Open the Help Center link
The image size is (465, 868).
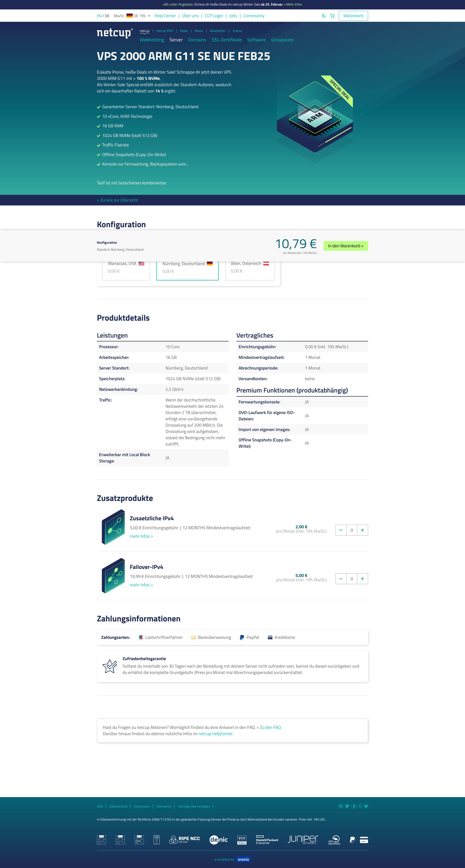click(165, 16)
